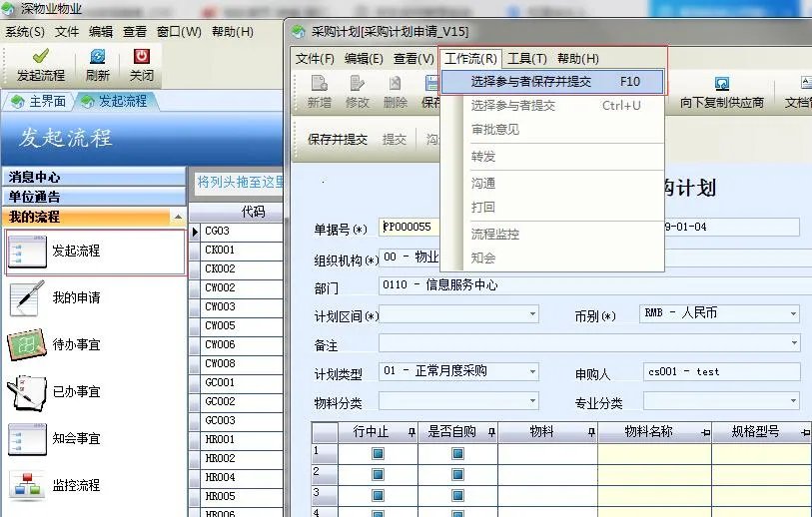Screen dimensions: 812x517
Task: Open 发起流程 in the 我的流程 sidebar
Action: pos(95,252)
